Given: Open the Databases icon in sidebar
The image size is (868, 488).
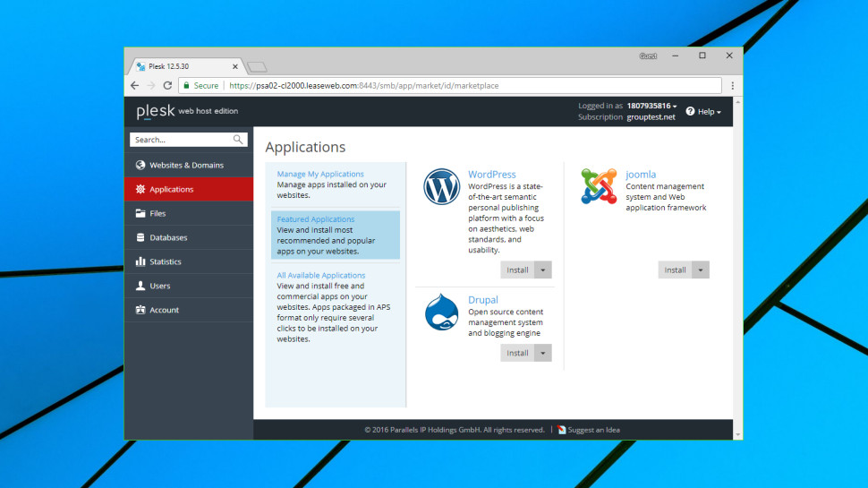Looking at the screenshot, I should (x=140, y=237).
